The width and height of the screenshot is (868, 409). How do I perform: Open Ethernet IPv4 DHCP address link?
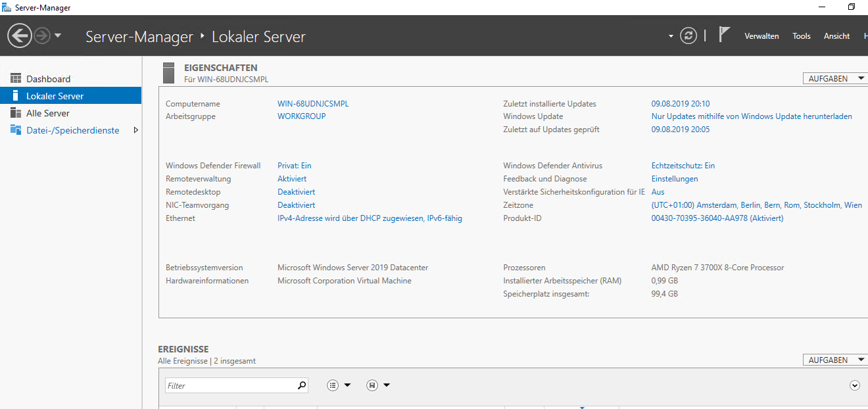pos(370,218)
